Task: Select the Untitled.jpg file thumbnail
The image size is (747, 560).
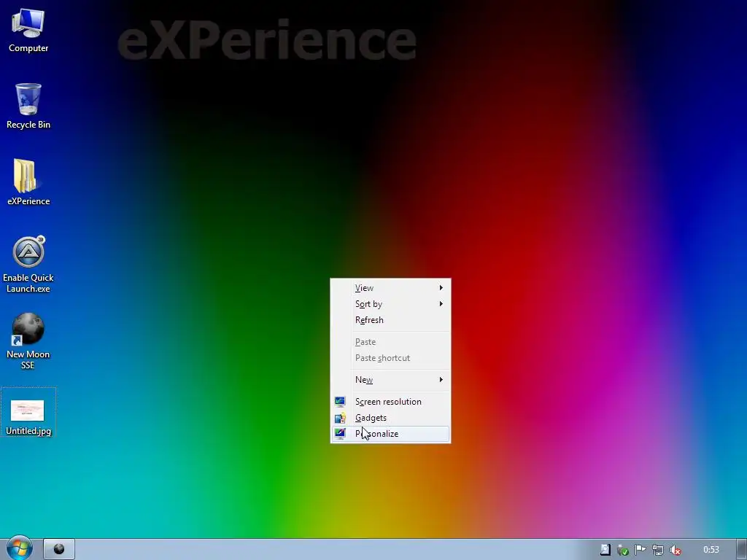Action: click(x=28, y=412)
